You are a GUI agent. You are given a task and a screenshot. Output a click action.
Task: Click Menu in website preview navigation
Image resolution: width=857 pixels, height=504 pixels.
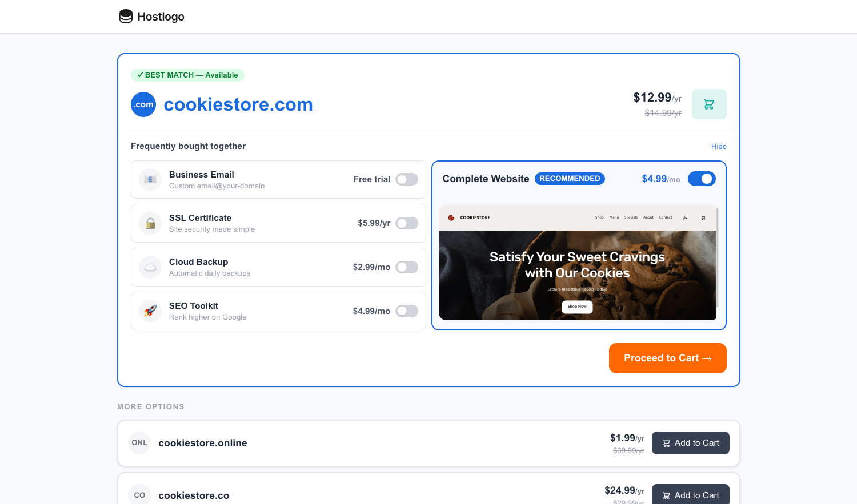click(614, 217)
